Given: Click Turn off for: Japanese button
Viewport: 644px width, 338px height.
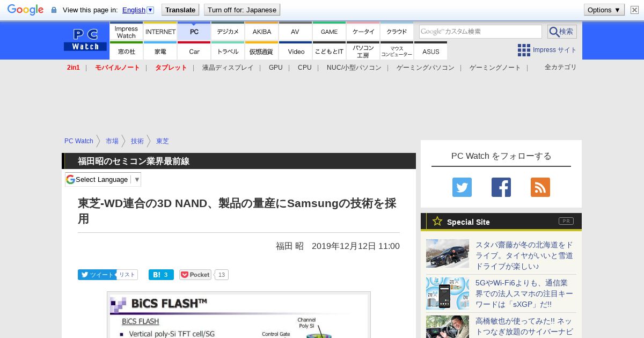Looking at the screenshot, I should coord(242,10).
